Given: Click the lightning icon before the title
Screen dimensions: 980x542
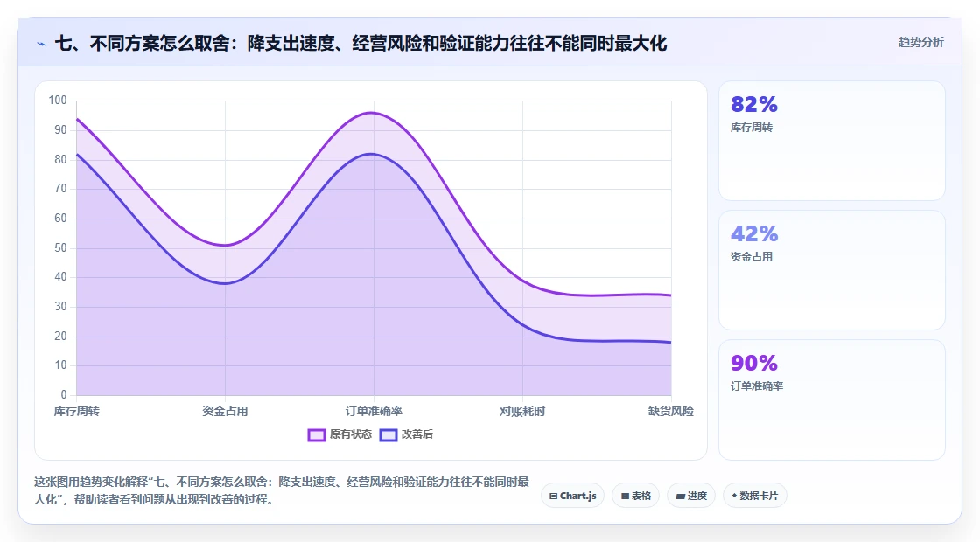Looking at the screenshot, I should click(x=42, y=44).
